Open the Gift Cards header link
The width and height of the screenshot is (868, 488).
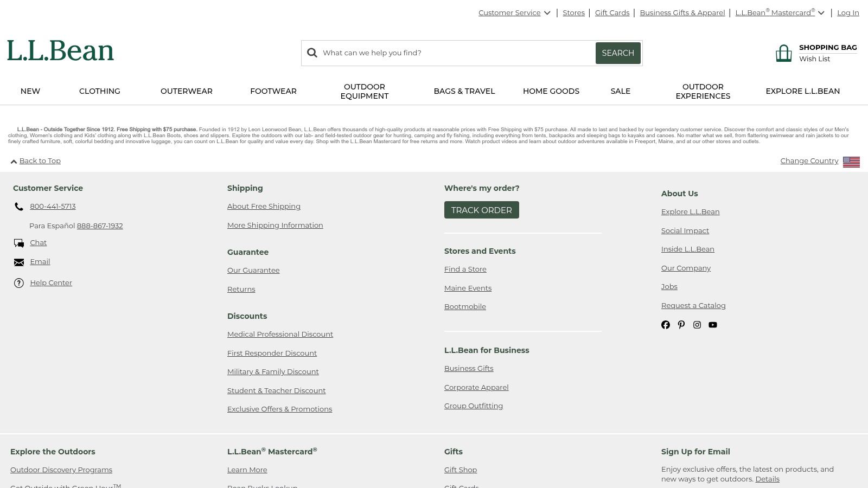pyautogui.click(x=612, y=13)
